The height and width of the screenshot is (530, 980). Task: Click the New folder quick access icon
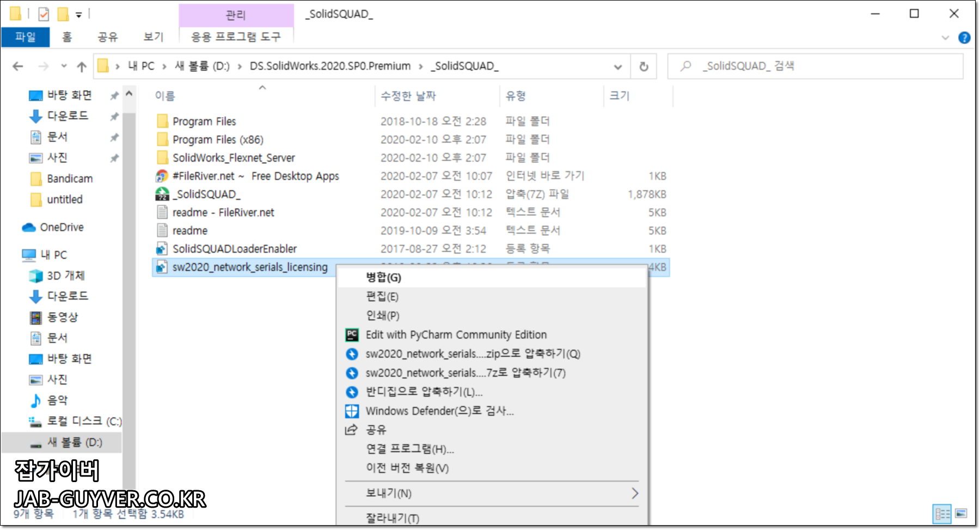coord(63,14)
